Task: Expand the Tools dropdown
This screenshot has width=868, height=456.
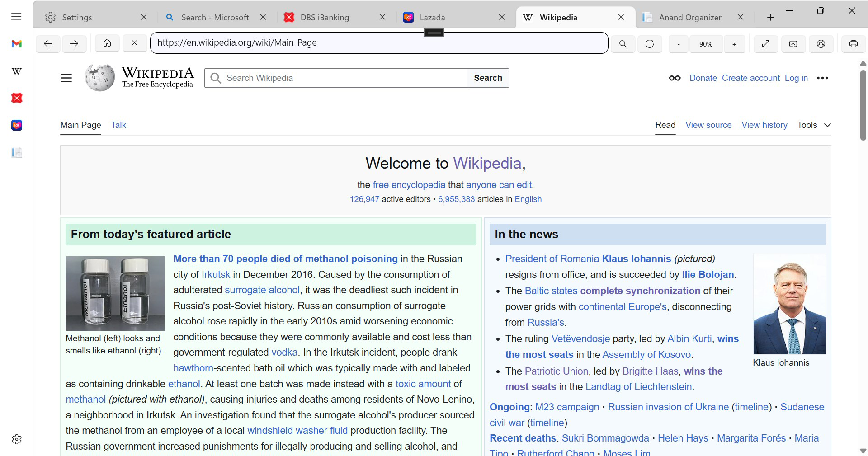Action: point(814,125)
